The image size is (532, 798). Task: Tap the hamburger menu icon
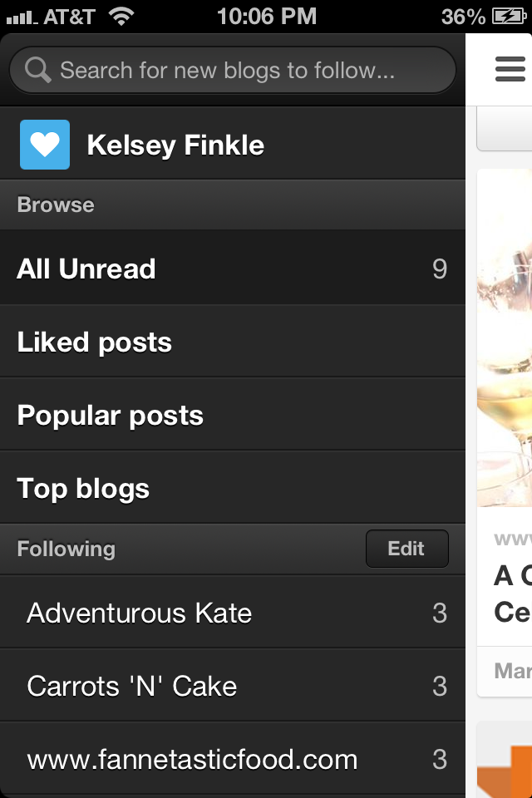click(x=510, y=69)
